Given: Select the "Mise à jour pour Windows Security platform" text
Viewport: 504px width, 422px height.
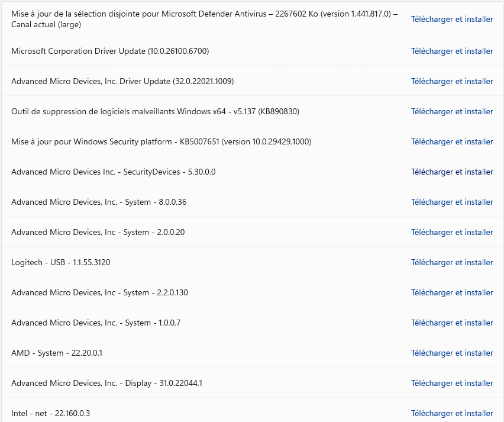Looking at the screenshot, I should click(161, 141).
